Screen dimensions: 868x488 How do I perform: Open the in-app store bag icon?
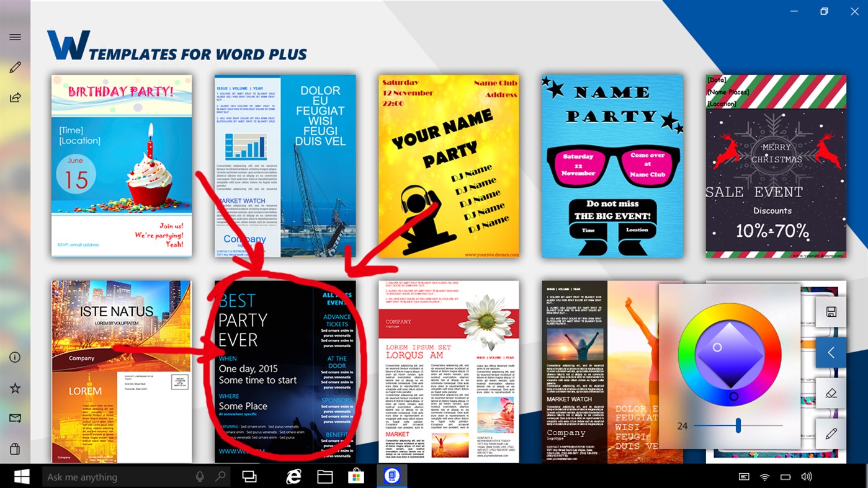[x=15, y=447]
